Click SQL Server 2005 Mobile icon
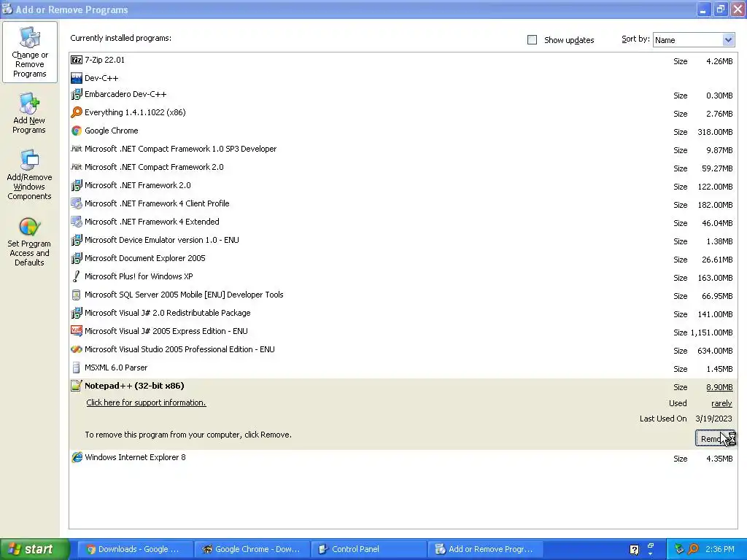This screenshot has width=747, height=560. [x=76, y=295]
